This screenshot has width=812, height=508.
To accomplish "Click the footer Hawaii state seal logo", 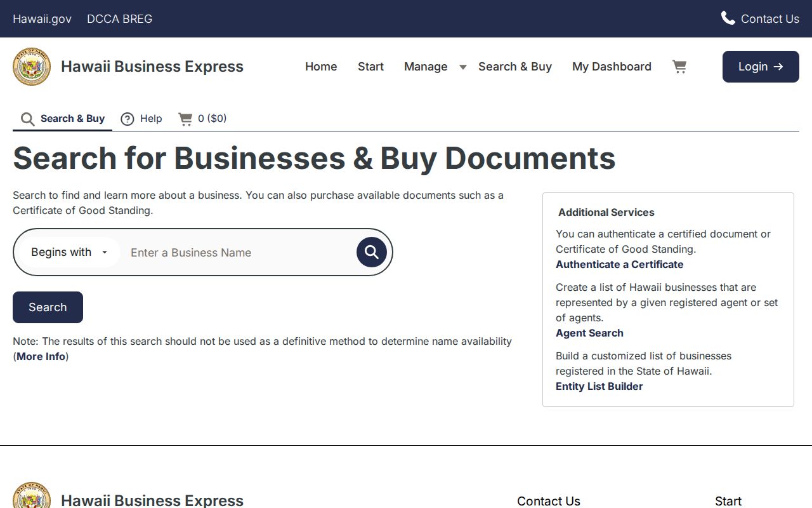I will (x=32, y=495).
